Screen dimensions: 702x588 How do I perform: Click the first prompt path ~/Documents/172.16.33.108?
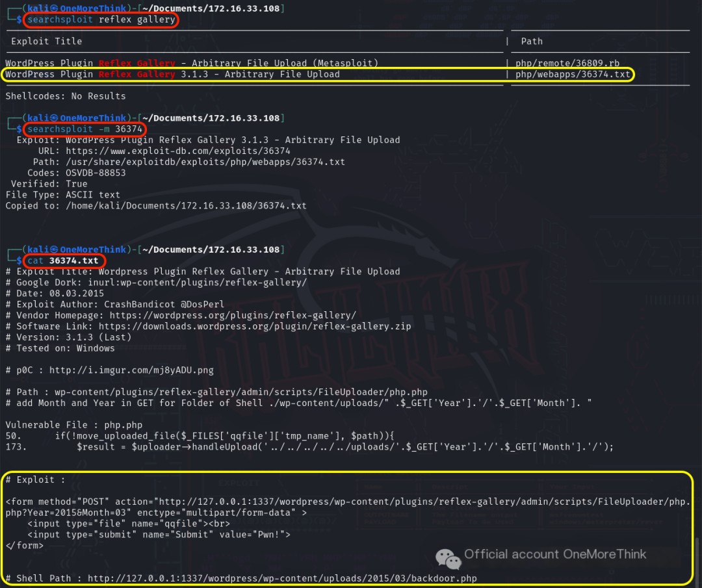[211, 8]
